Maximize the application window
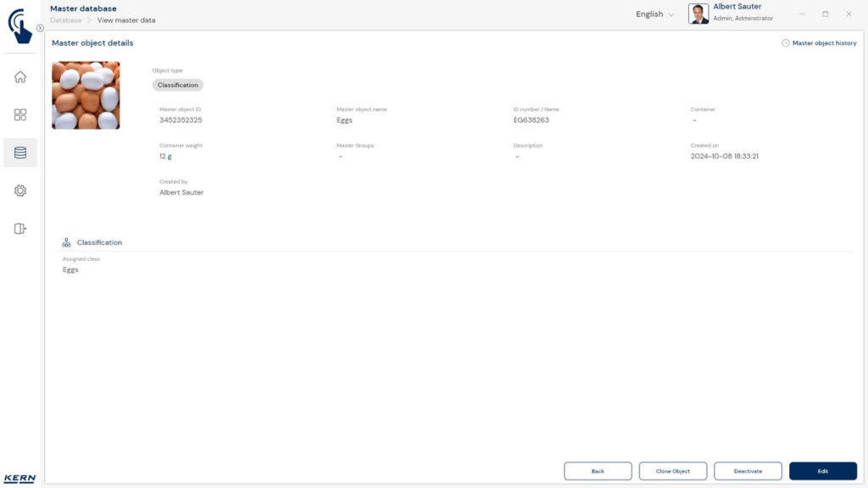 [x=825, y=14]
